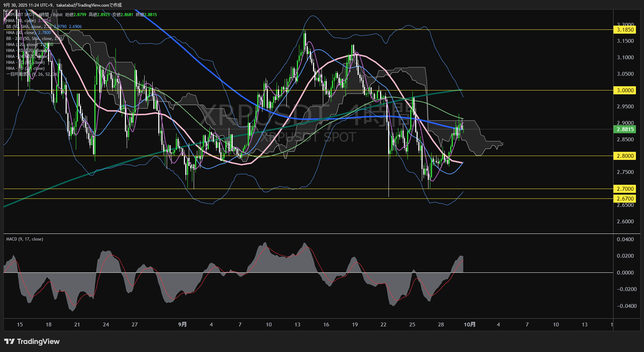Click the TradingView logo at the bottom

pyautogui.click(x=32, y=341)
